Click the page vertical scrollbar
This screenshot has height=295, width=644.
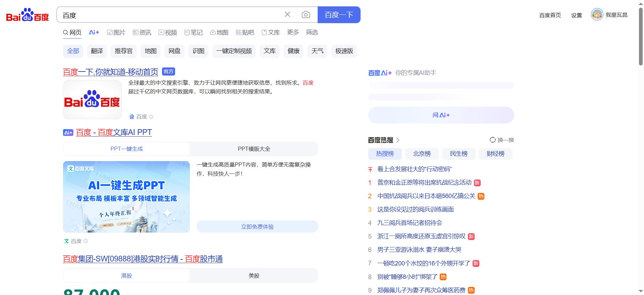click(x=641, y=37)
